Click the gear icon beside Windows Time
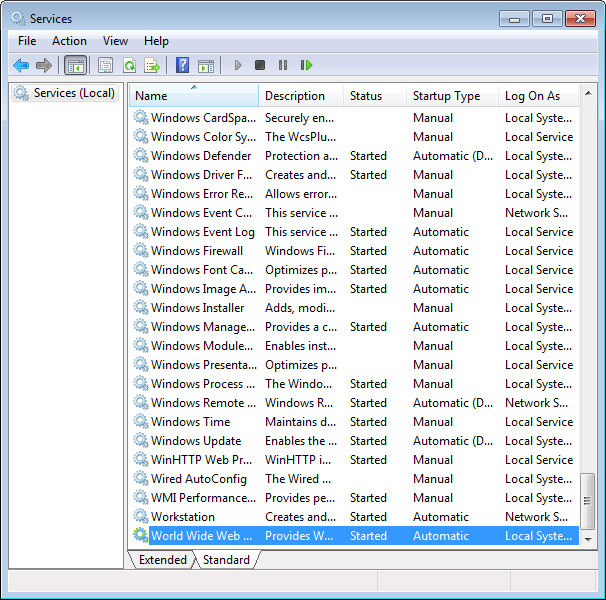The image size is (606, 600). tap(141, 421)
